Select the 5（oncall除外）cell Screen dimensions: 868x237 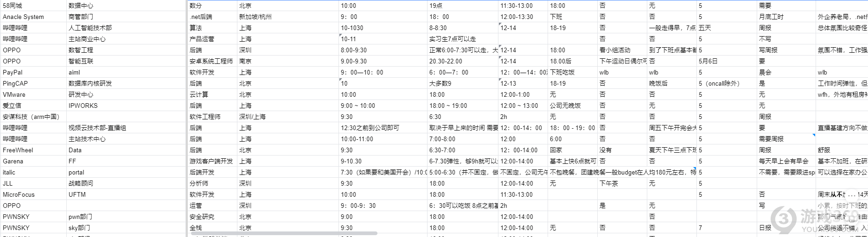pyautogui.click(x=719, y=83)
